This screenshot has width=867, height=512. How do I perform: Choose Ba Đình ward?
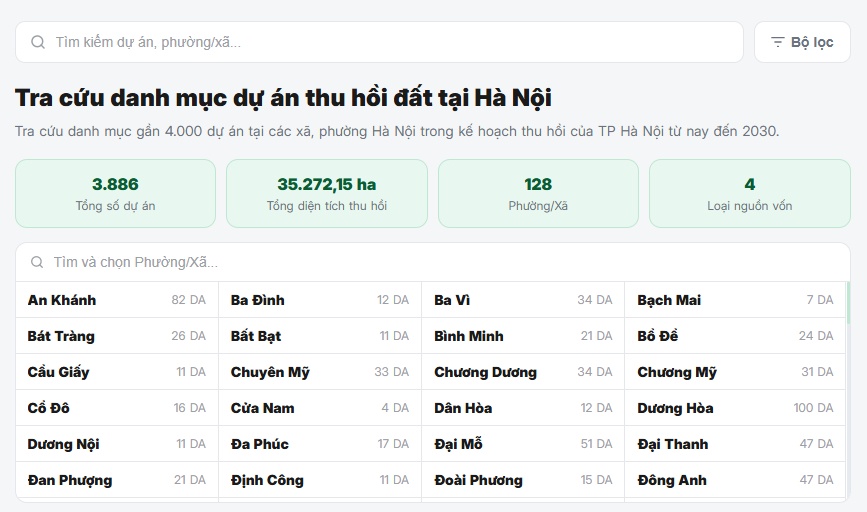[320, 300]
